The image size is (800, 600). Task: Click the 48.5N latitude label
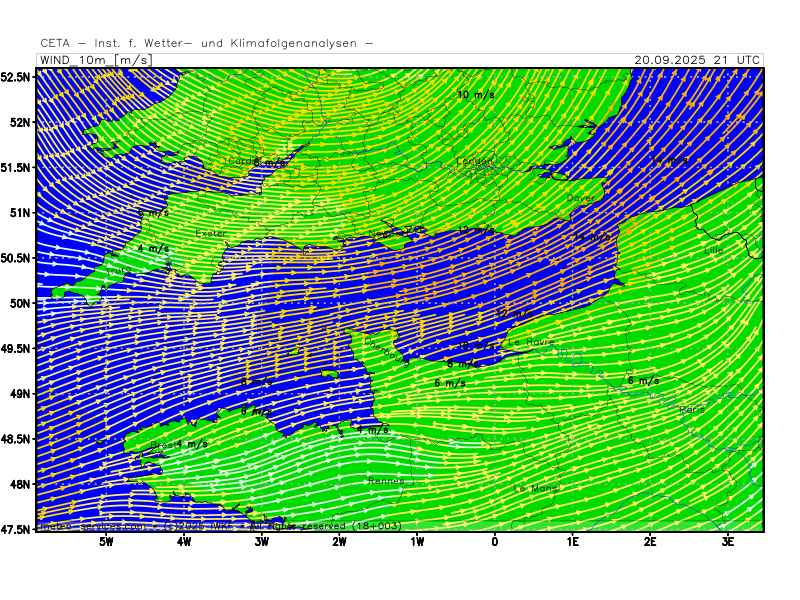15,439
